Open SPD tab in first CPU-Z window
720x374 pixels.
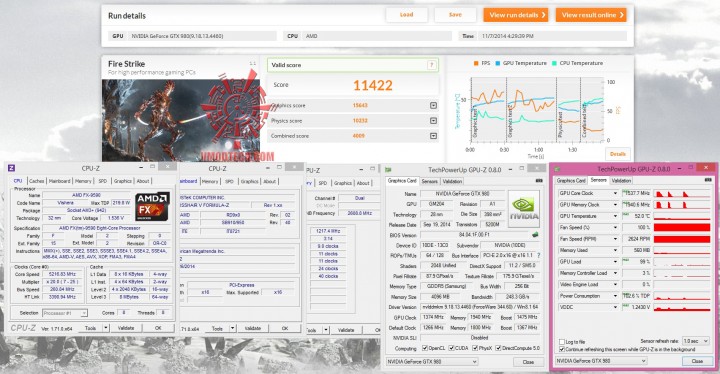point(103,181)
